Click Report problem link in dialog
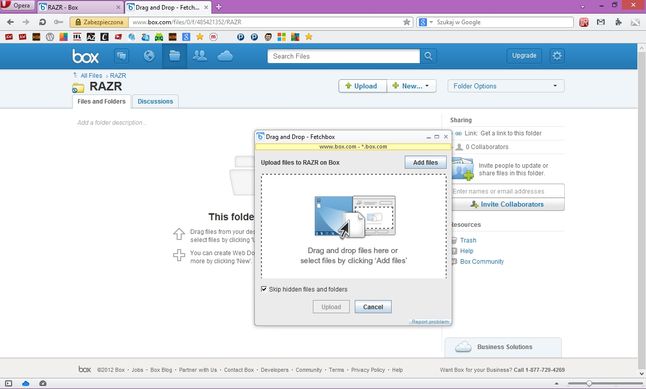Screen dimensions: 646x389 click(430, 322)
